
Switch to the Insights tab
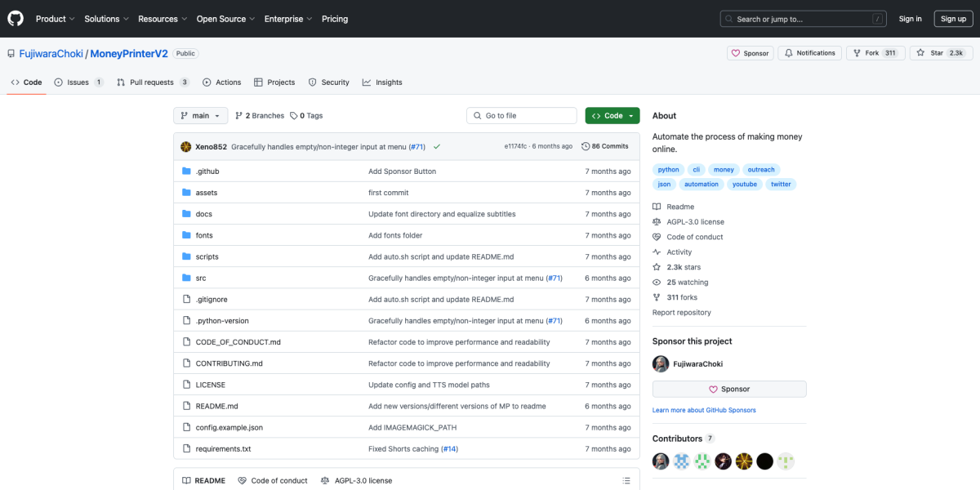[382, 82]
